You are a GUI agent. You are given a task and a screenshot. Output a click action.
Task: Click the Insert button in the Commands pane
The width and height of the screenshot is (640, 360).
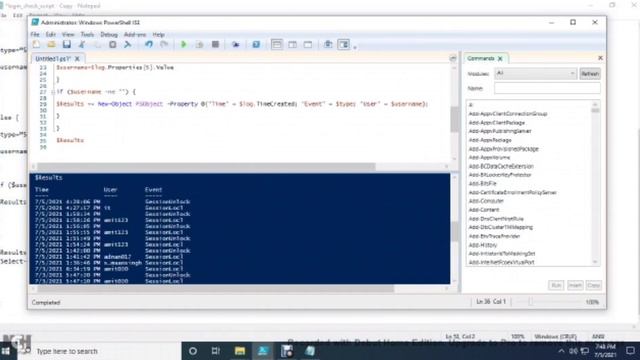pyautogui.click(x=575, y=285)
